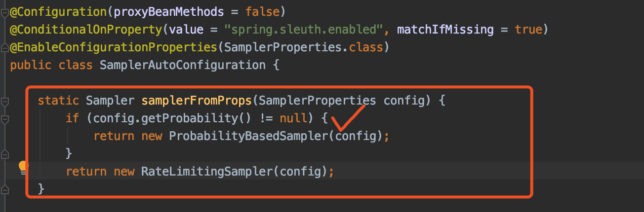
Task: Click the SamplerProperties parameter type
Action: click(x=317, y=101)
